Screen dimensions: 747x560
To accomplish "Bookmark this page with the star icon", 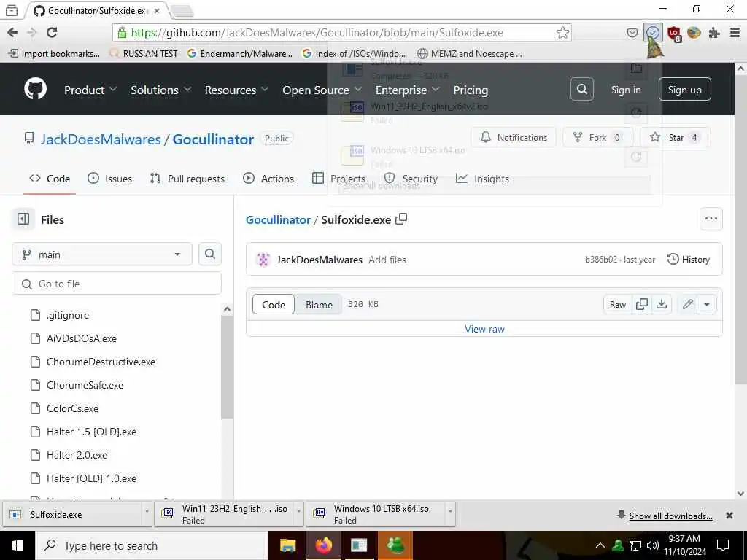I will [562, 32].
